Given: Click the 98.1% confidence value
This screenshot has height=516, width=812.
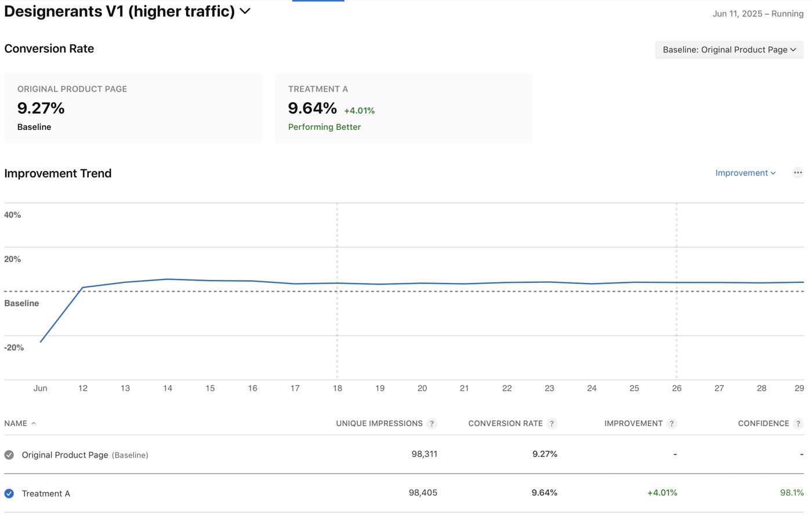Looking at the screenshot, I should point(792,493).
